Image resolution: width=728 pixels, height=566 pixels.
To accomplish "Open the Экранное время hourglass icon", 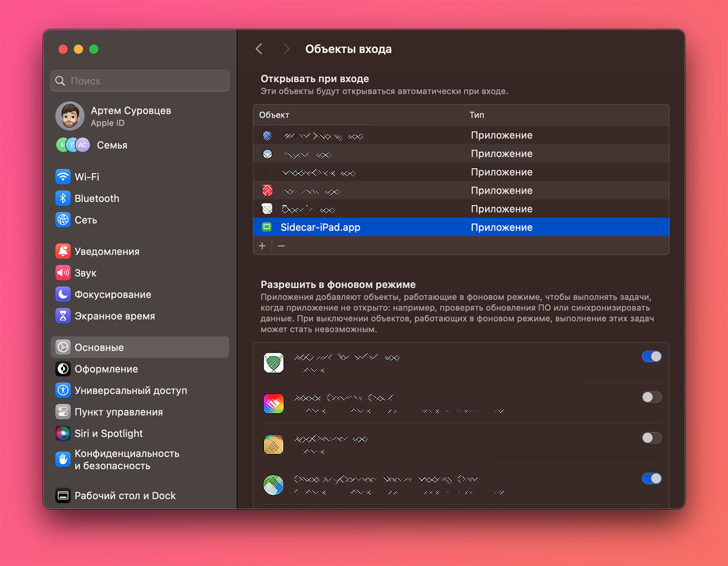I will [x=63, y=316].
